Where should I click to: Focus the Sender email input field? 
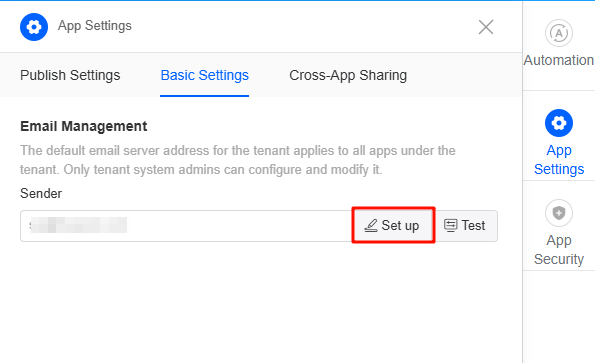click(x=186, y=226)
